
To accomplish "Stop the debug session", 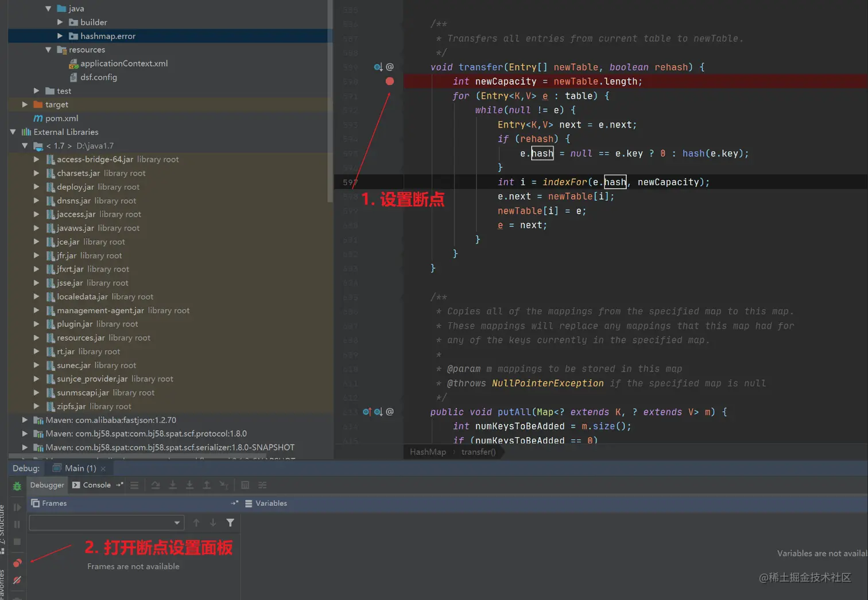I will [17, 541].
